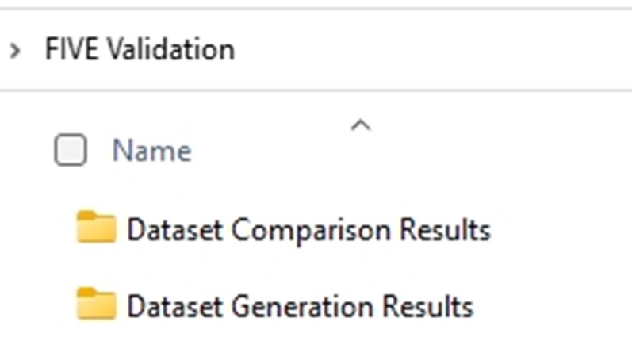Expand the breadcrumb chevron before FIVE Validation

pos(15,51)
